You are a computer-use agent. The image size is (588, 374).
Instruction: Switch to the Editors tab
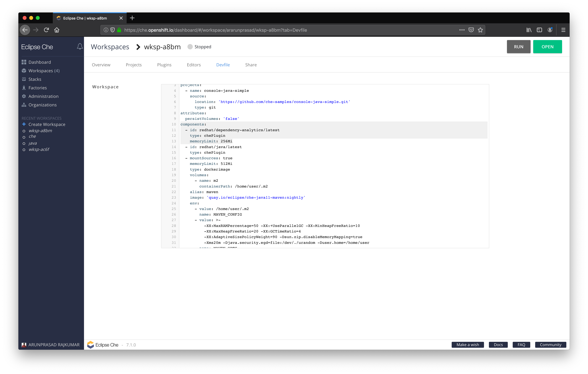(194, 65)
